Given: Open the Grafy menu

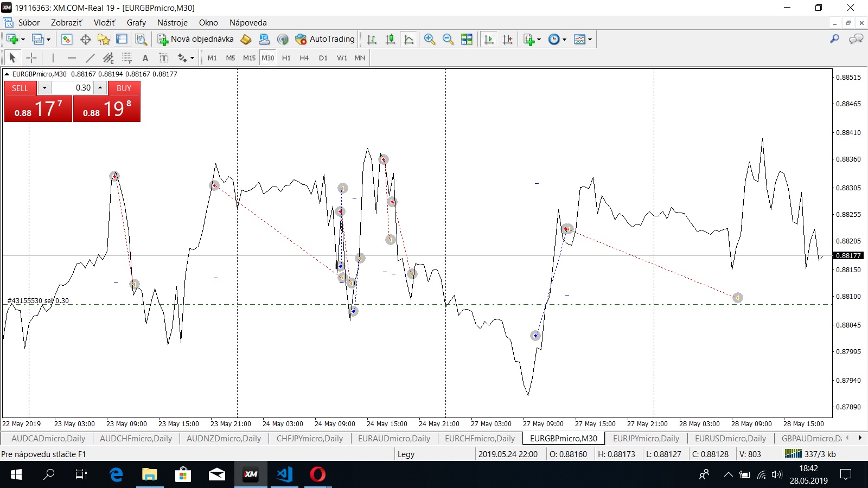Looking at the screenshot, I should coord(136,23).
